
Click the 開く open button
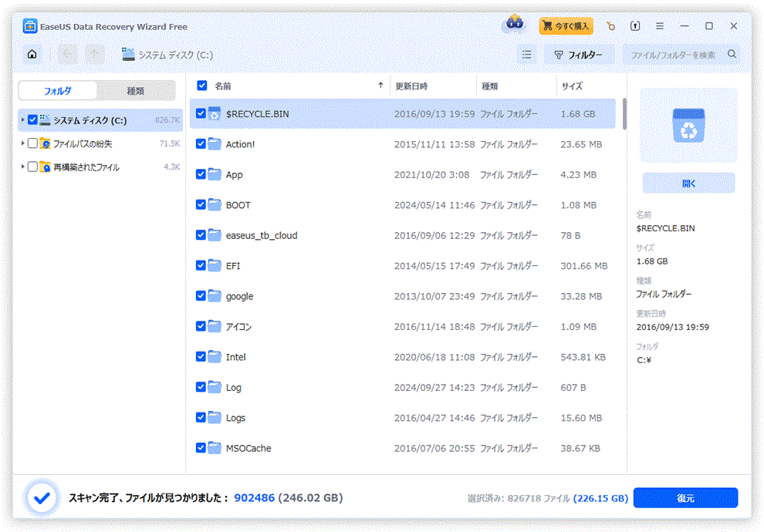688,184
